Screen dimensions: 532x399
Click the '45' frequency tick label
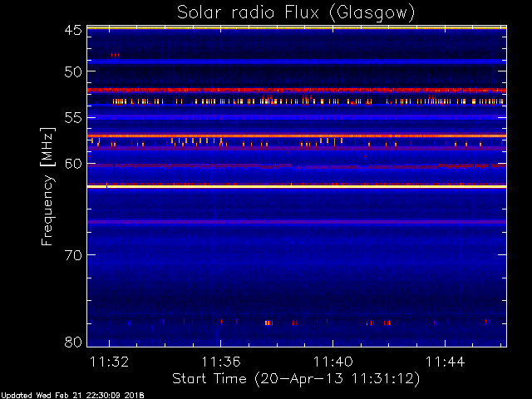[73, 30]
